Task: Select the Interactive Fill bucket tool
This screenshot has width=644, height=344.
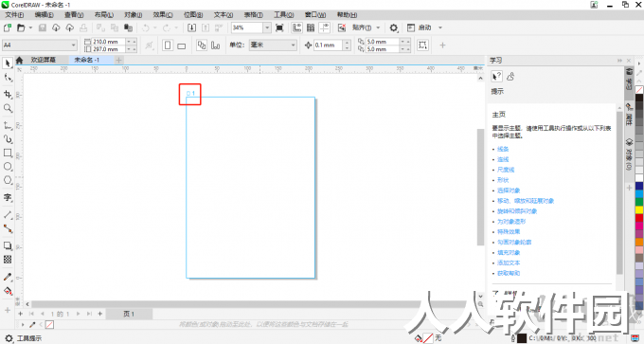Action: point(8,291)
